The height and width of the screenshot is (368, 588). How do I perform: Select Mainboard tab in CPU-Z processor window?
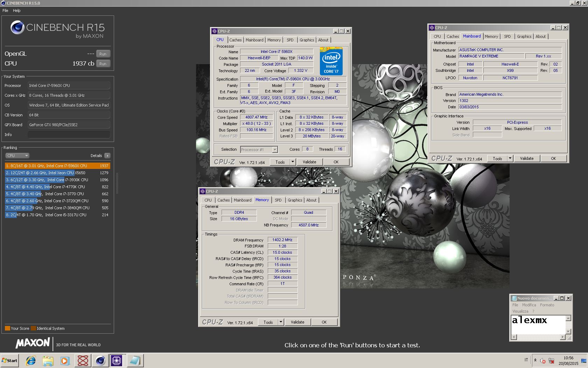tap(254, 40)
